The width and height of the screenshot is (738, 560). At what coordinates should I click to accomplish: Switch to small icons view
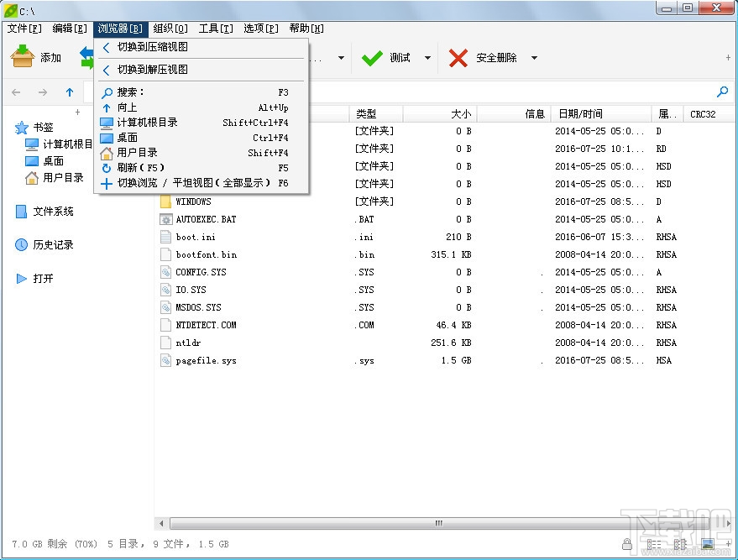coord(680,545)
